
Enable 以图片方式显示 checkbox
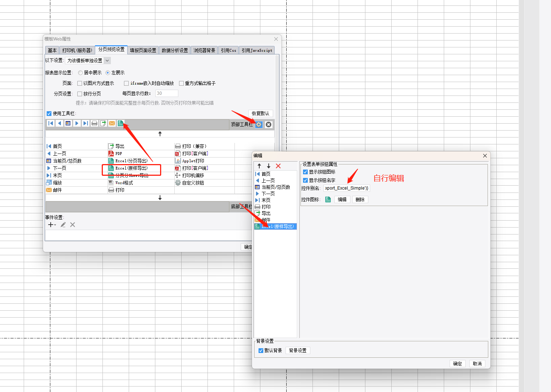tap(79, 83)
